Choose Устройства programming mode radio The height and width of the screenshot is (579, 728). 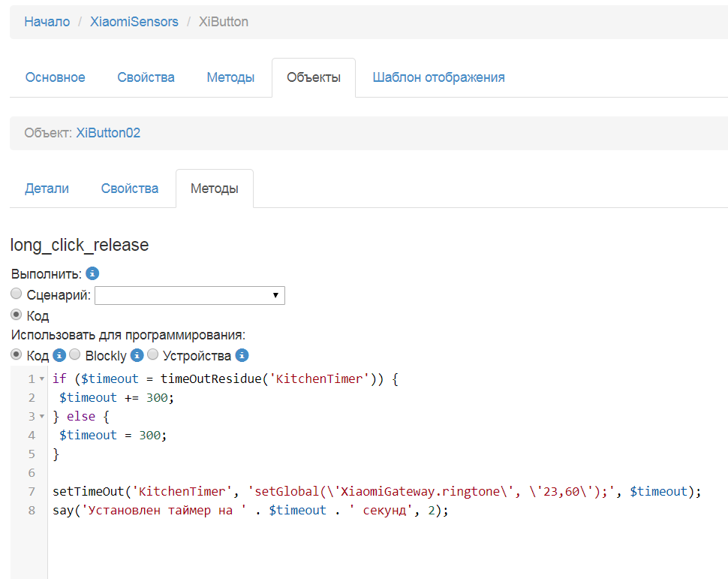pos(152,354)
